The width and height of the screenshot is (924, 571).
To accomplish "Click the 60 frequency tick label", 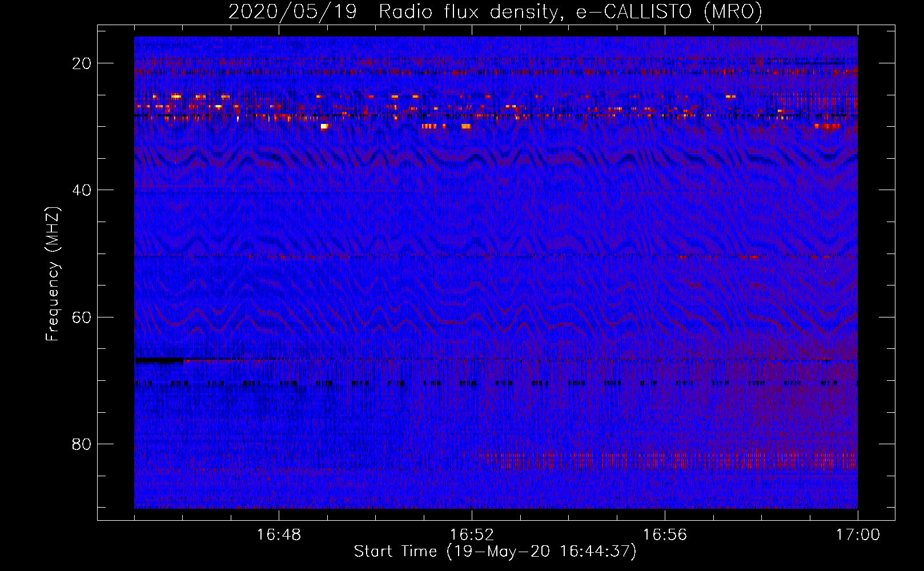I will (82, 317).
